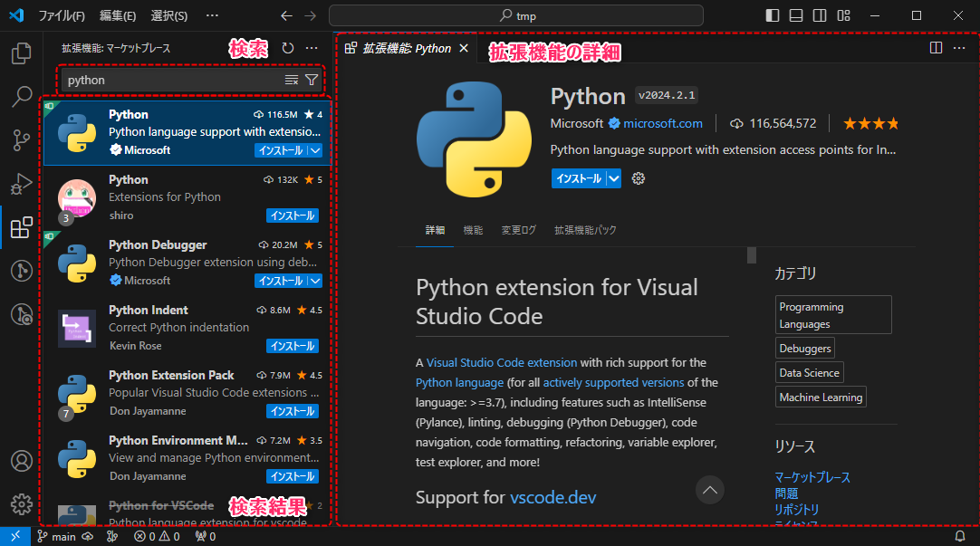
Task: Switch the main git branch
Action: pos(56,537)
